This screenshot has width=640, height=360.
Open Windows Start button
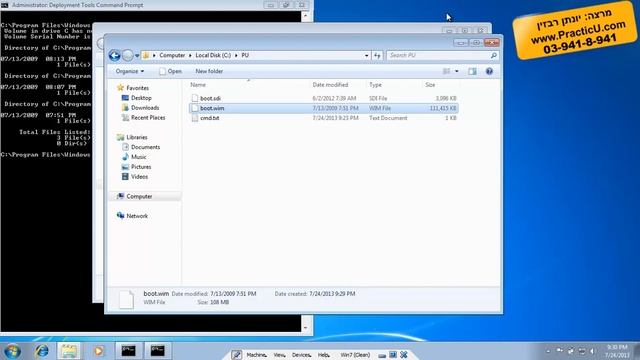coord(12,351)
